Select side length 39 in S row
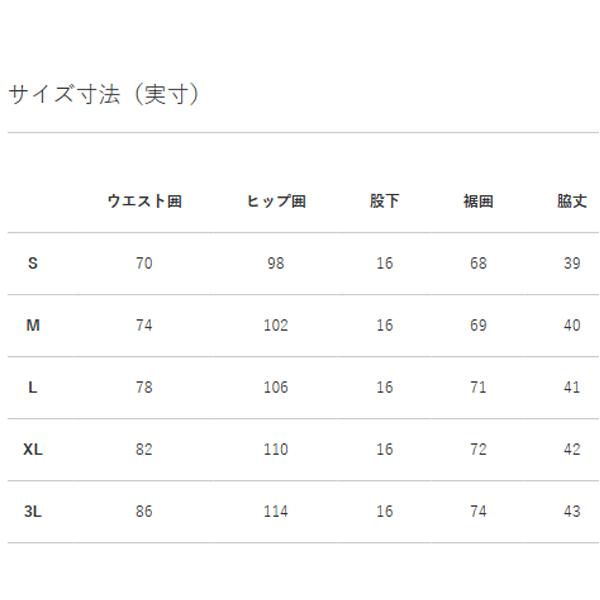600x600 pixels. pyautogui.click(x=571, y=263)
